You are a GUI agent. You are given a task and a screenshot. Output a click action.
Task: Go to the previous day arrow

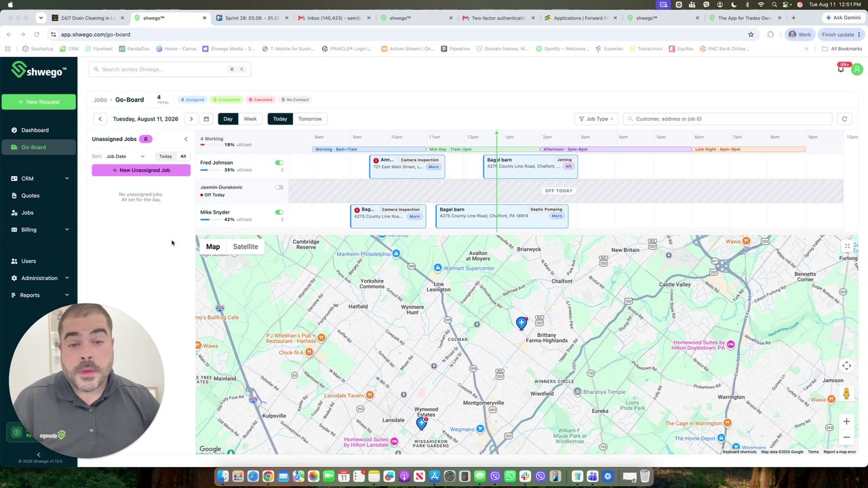click(x=100, y=119)
